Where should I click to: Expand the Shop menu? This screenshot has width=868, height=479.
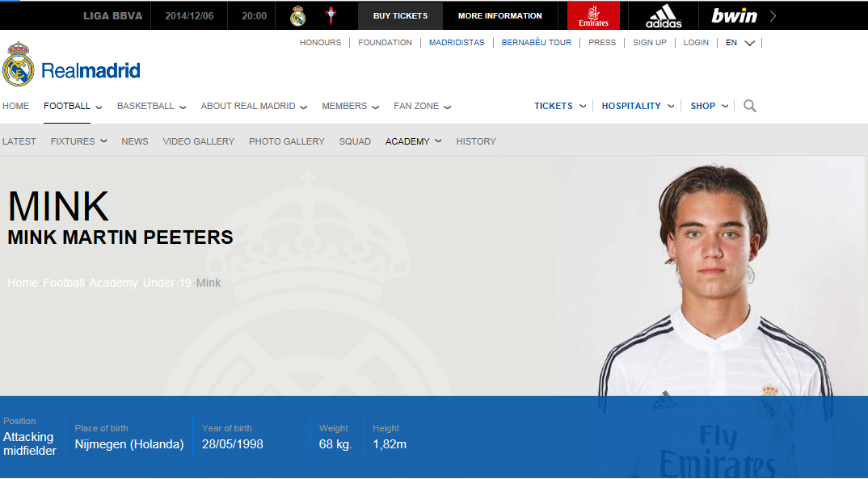pyautogui.click(x=709, y=106)
